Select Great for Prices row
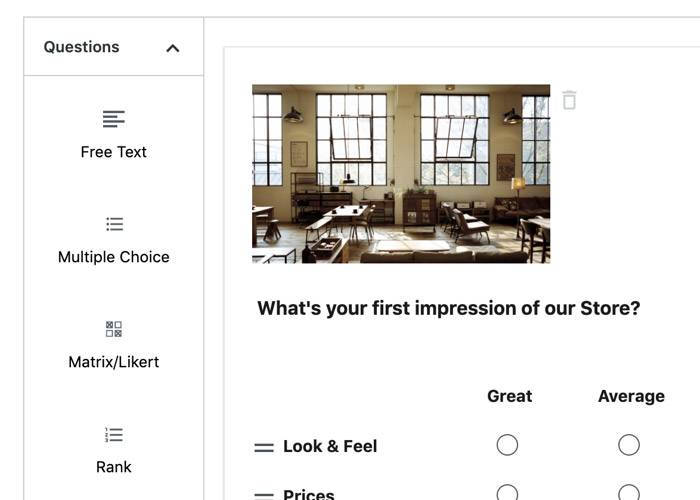This screenshot has height=500, width=700. [508, 494]
